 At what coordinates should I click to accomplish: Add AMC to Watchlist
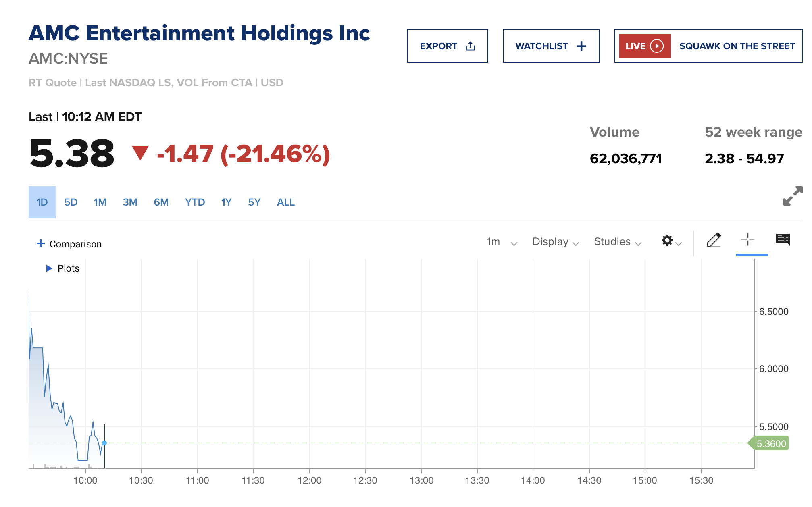pos(551,46)
